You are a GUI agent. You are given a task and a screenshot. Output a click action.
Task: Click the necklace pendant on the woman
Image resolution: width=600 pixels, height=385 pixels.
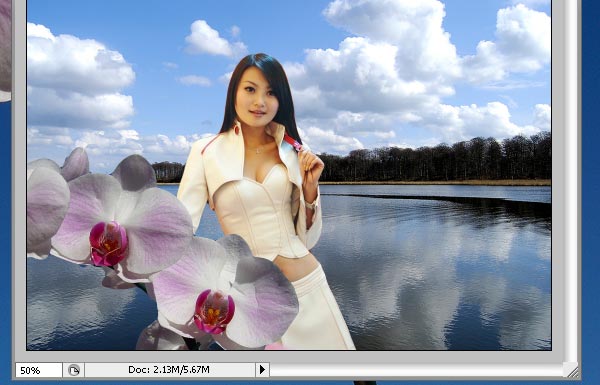pyautogui.click(x=258, y=151)
